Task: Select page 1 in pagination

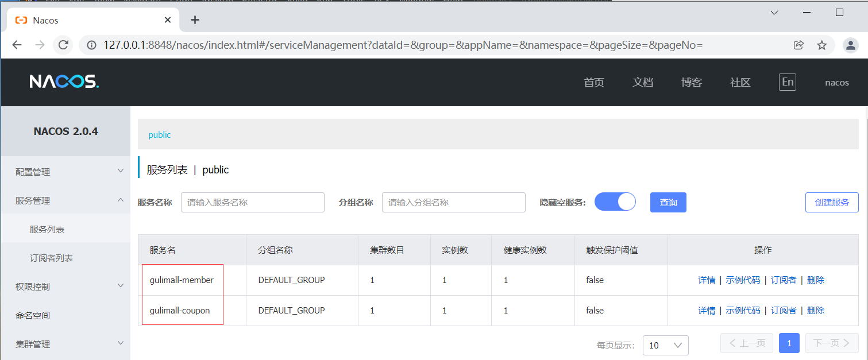Action: 789,343
